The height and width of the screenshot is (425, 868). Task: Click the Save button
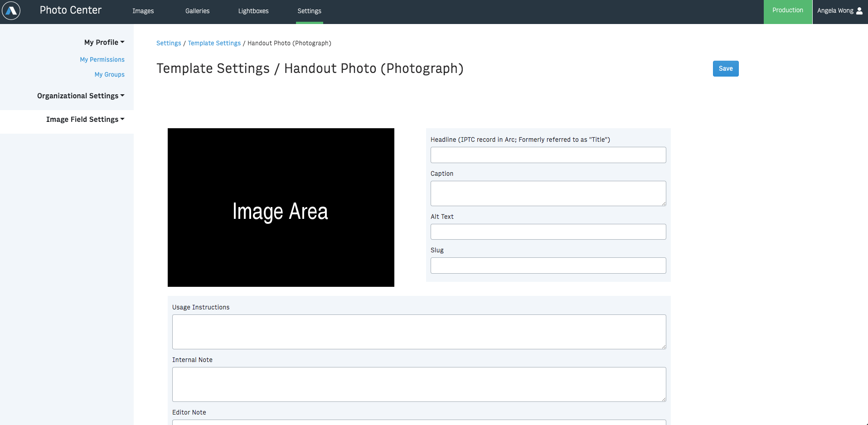coord(726,68)
